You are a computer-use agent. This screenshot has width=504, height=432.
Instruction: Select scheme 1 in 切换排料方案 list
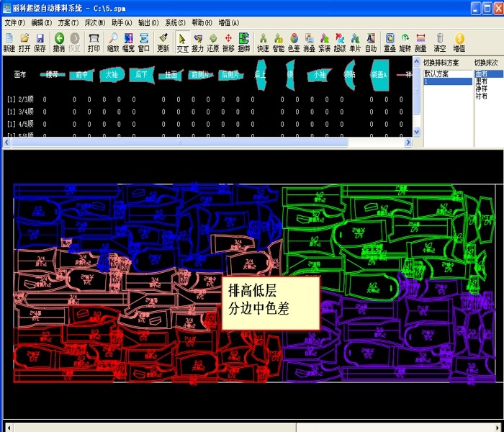448,81
